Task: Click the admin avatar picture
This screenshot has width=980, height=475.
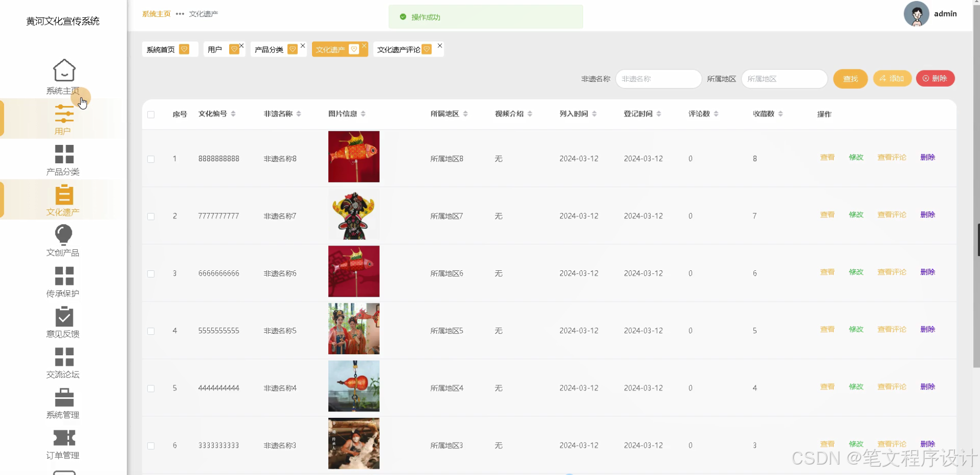Action: coord(916,14)
